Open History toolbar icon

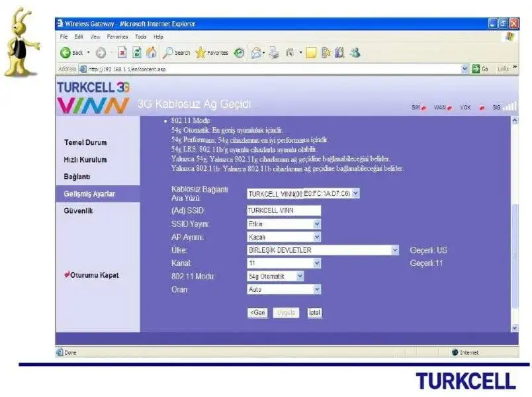click(x=239, y=52)
